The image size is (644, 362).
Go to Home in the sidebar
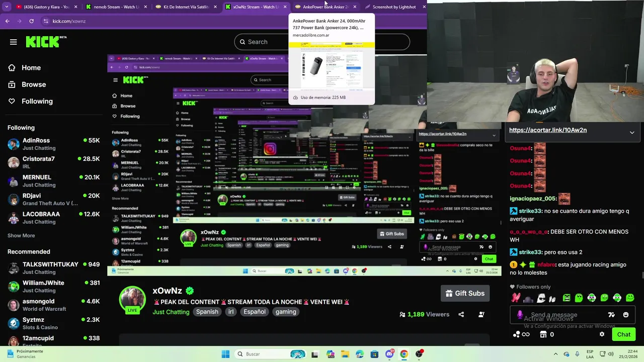pos(31,68)
